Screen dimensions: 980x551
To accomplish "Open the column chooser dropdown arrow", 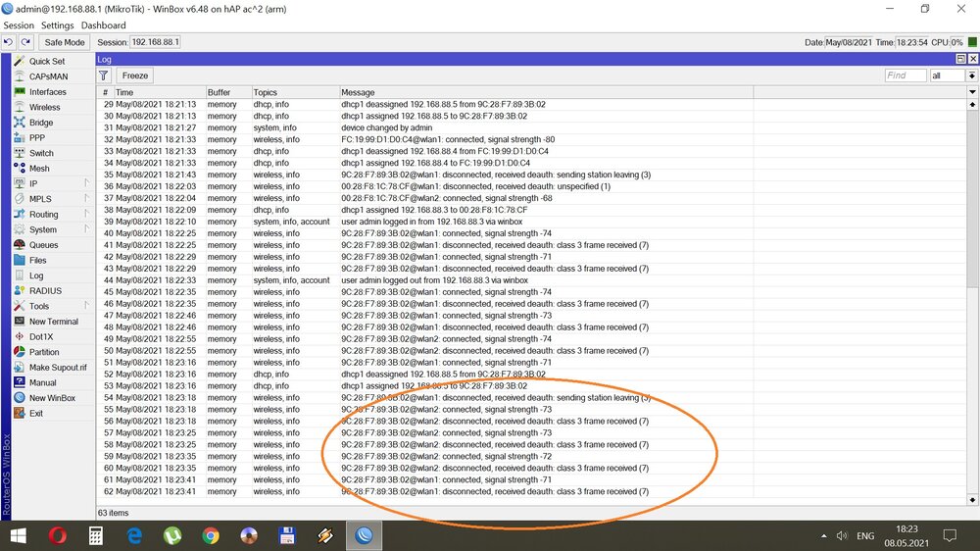I will pyautogui.click(x=972, y=92).
